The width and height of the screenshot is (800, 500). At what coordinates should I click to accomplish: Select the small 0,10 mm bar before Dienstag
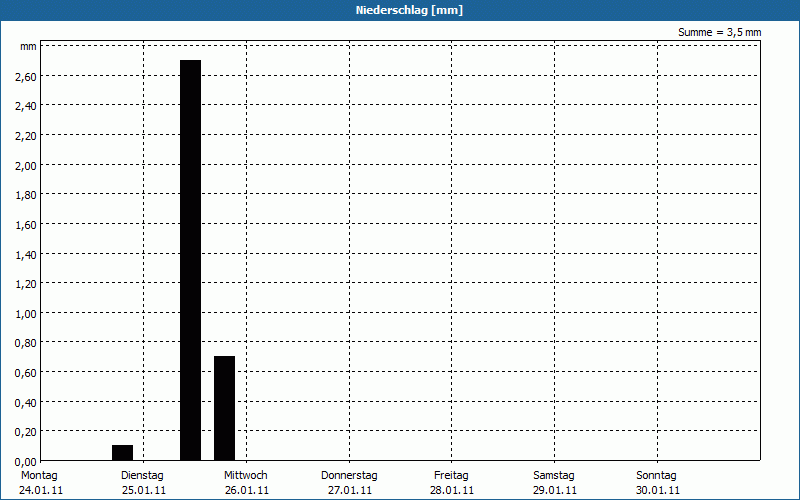click(122, 453)
